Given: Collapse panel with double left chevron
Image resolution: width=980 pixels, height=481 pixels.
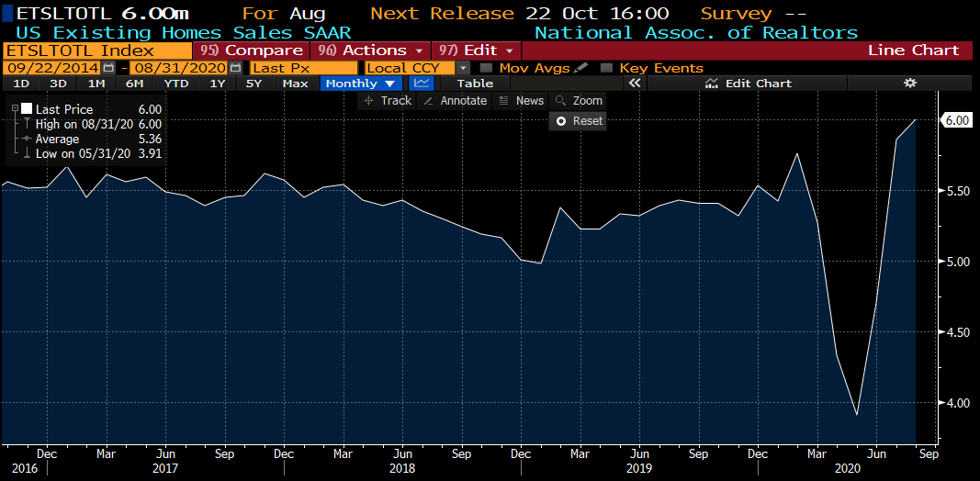Looking at the screenshot, I should click(x=635, y=84).
